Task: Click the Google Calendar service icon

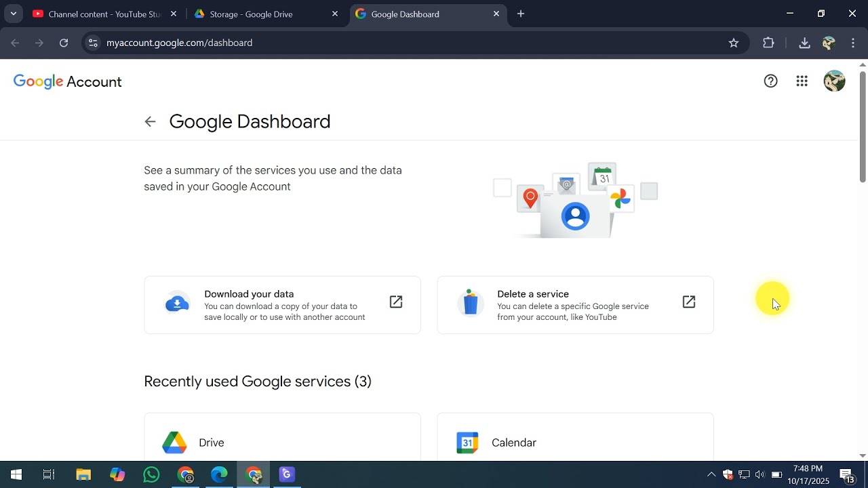Action: coord(467,443)
